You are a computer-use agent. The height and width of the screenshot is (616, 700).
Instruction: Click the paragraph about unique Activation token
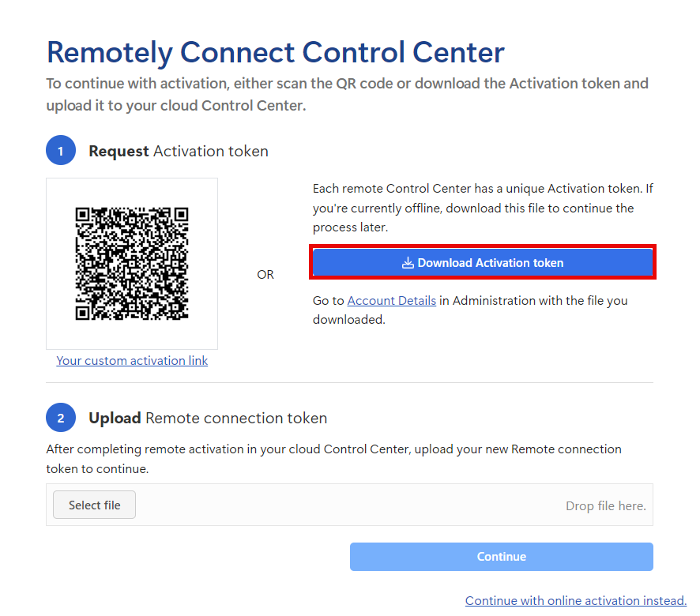[x=482, y=208]
